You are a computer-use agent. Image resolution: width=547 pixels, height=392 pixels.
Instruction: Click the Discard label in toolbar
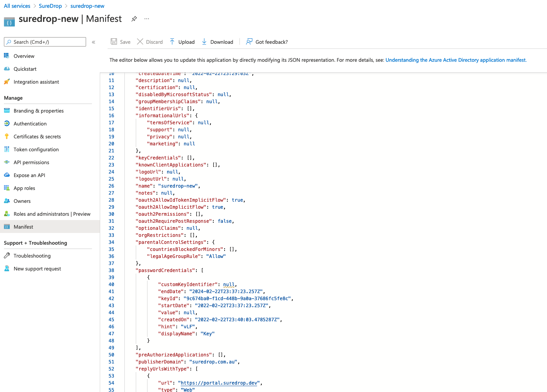click(155, 42)
